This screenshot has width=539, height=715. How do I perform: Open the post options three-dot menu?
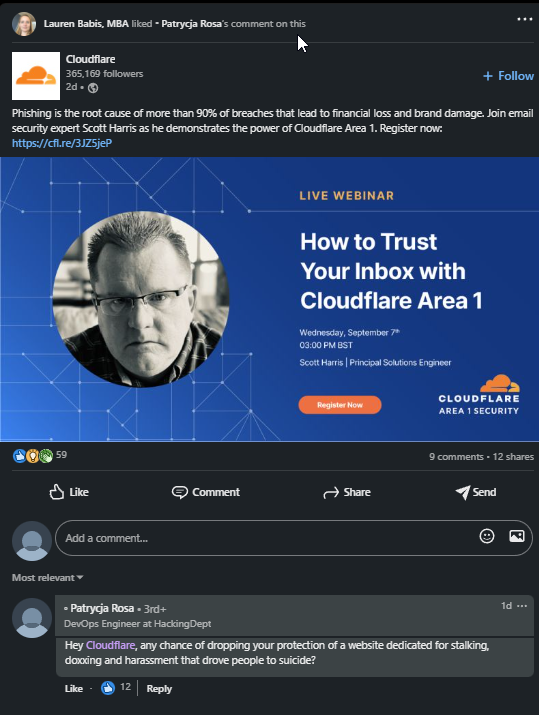pyautogui.click(x=524, y=19)
